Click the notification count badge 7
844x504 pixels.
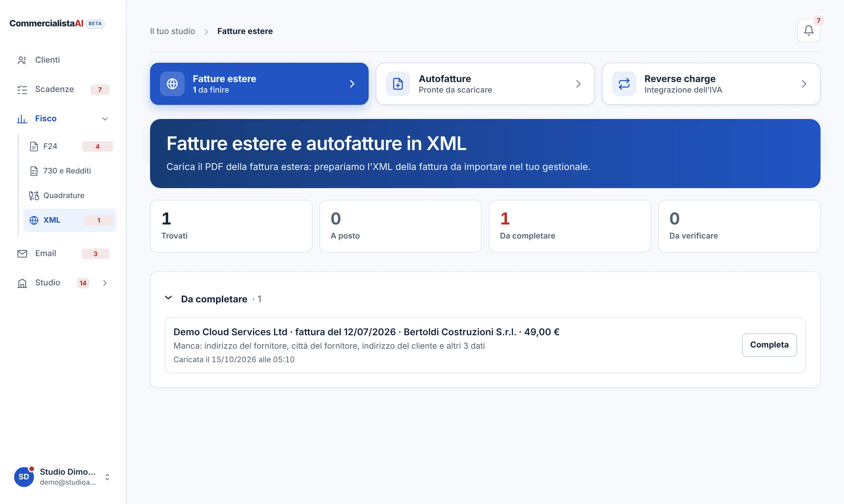point(819,21)
